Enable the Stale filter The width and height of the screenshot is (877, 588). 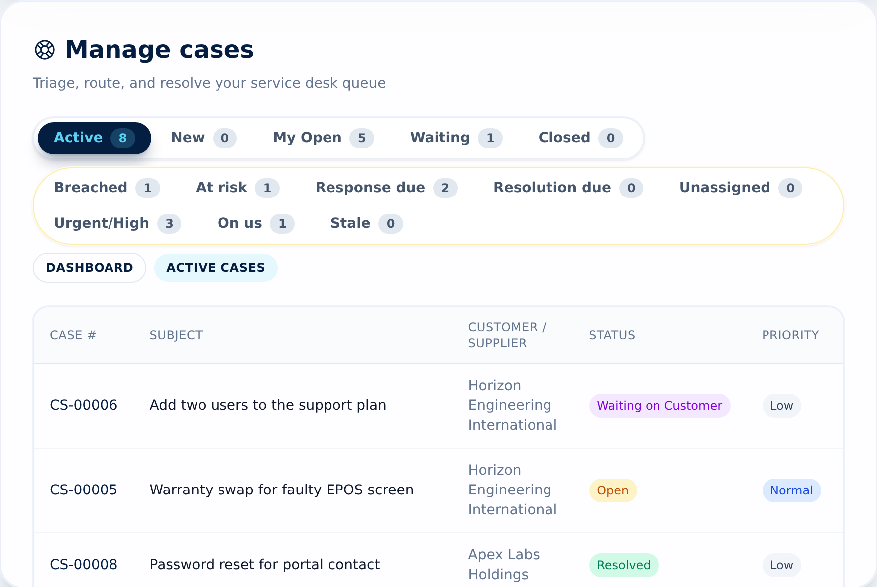366,223
